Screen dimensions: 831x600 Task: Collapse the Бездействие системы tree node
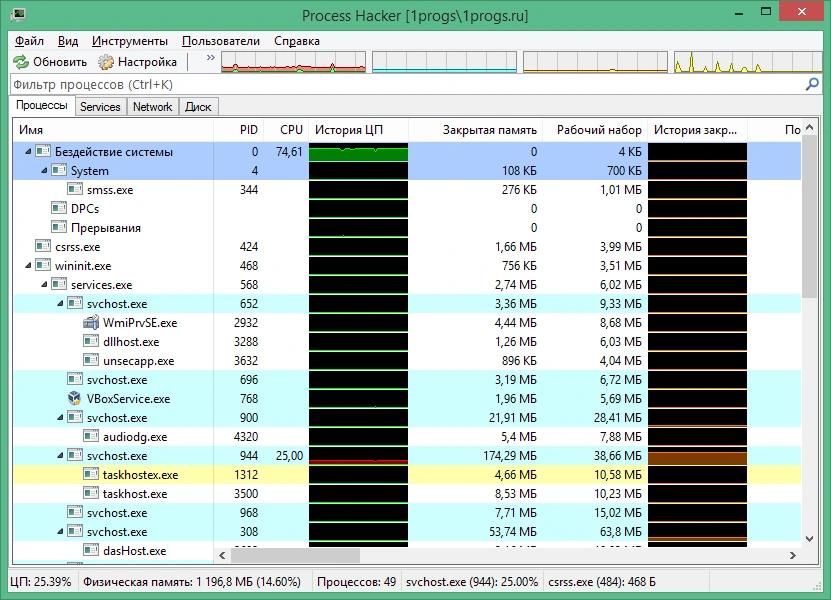[28, 152]
